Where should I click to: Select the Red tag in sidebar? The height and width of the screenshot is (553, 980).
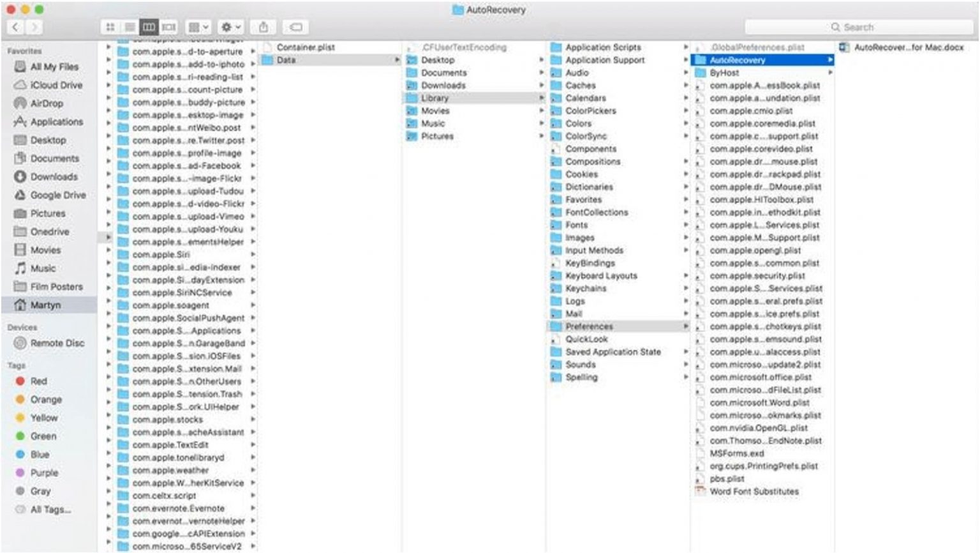[38, 381]
